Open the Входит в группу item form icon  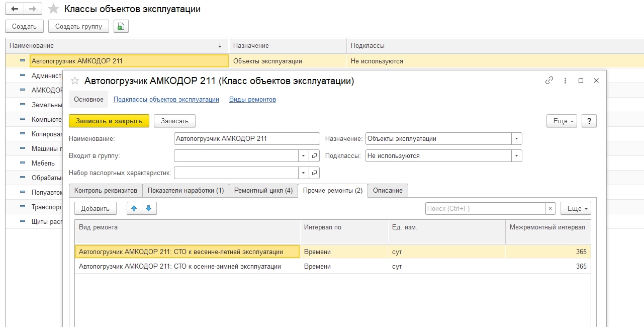click(314, 156)
